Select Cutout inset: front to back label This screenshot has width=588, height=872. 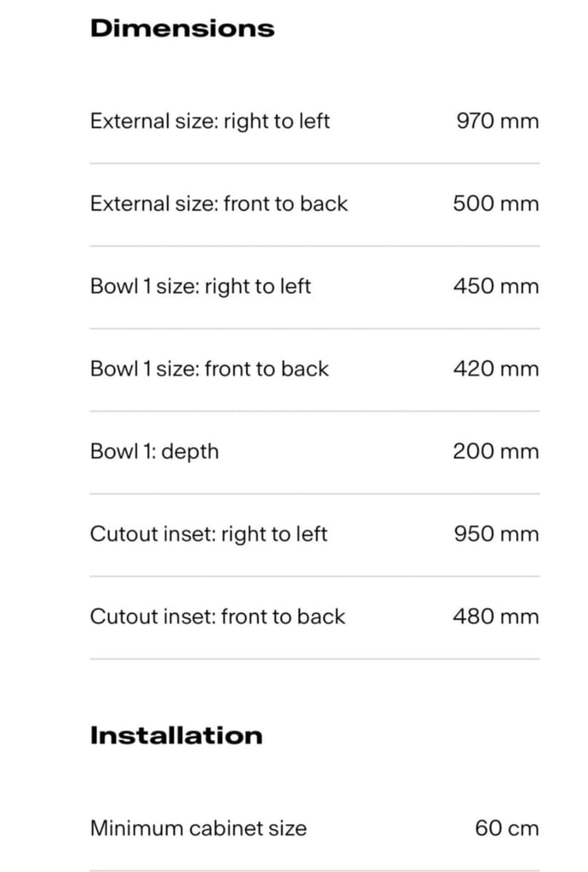tap(218, 617)
